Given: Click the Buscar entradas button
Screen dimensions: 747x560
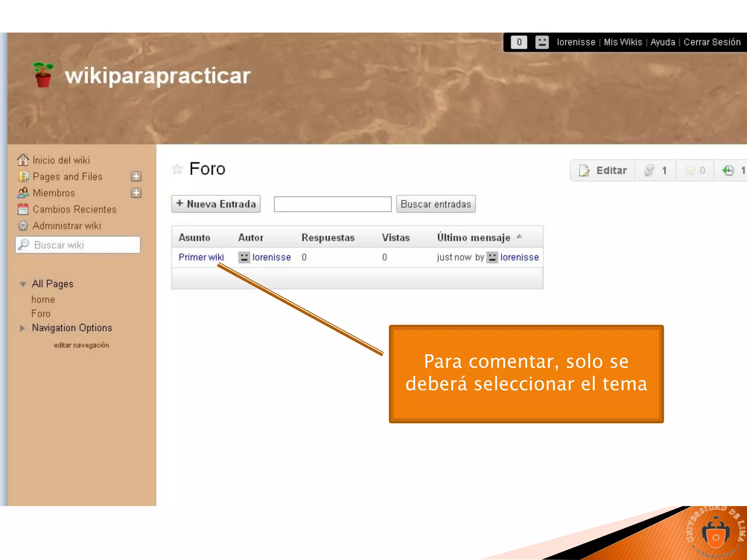Looking at the screenshot, I should [436, 204].
